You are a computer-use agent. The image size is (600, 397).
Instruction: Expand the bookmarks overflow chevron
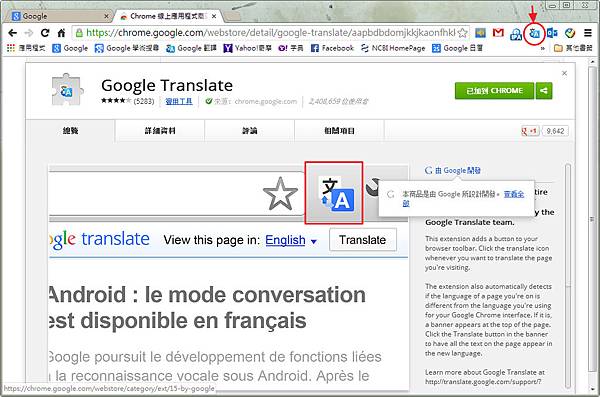point(542,49)
